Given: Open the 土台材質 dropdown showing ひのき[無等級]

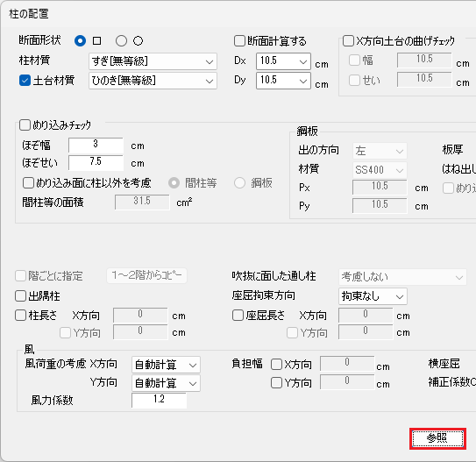Looking at the screenshot, I should pyautogui.click(x=153, y=81).
